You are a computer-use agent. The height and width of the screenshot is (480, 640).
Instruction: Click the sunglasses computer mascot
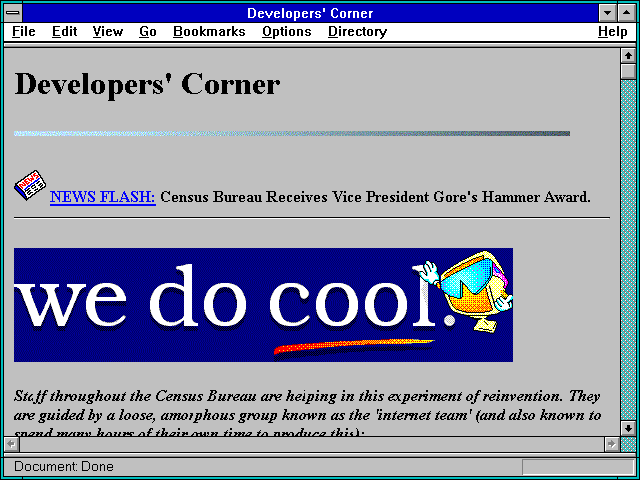(x=467, y=290)
